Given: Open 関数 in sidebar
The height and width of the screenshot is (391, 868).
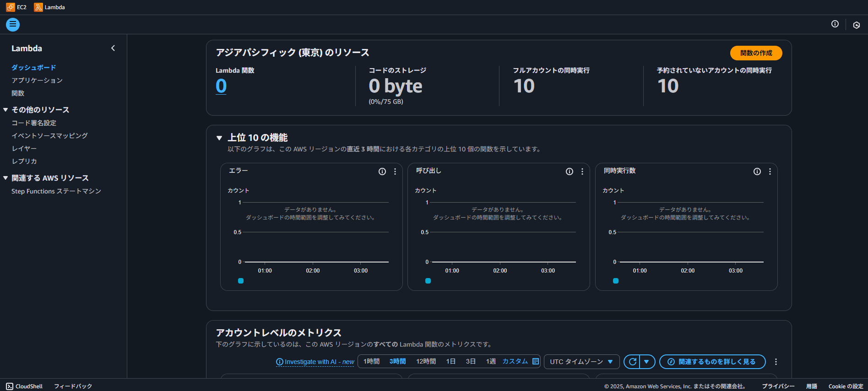Looking at the screenshot, I should 18,93.
